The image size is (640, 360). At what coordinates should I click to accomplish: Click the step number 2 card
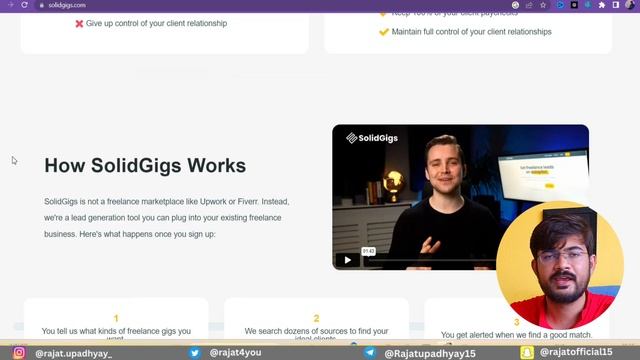coord(316,318)
